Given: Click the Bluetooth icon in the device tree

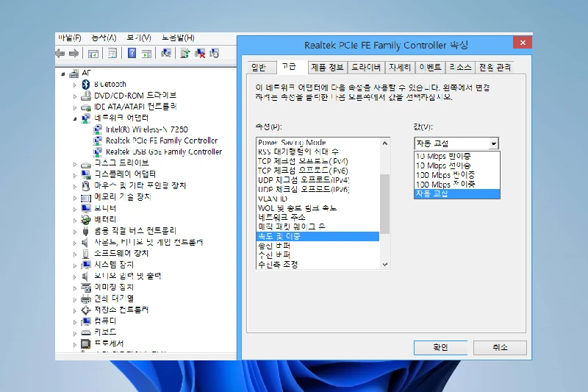Looking at the screenshot, I should point(86,85).
